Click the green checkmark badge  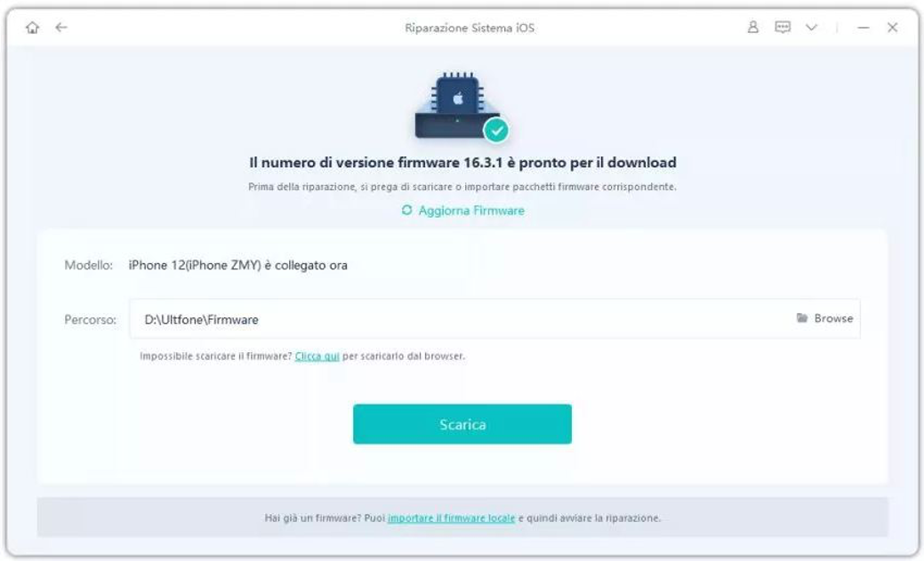pyautogui.click(x=497, y=130)
